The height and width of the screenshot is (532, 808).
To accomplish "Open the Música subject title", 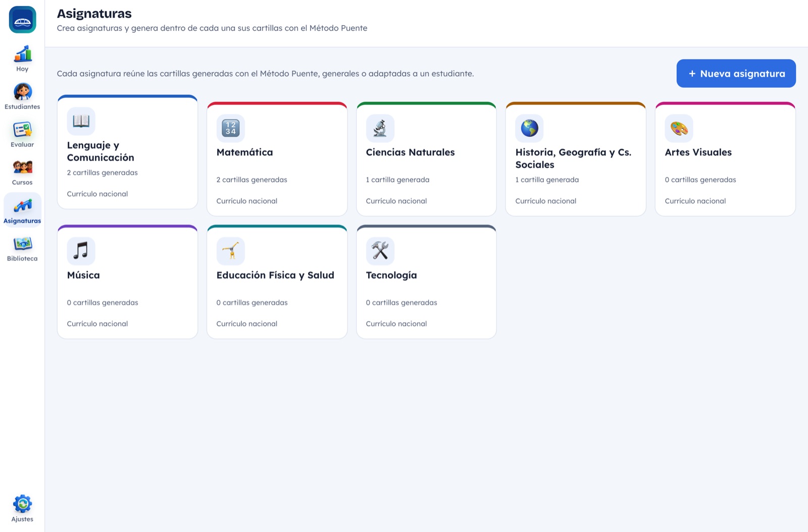I will (x=83, y=275).
